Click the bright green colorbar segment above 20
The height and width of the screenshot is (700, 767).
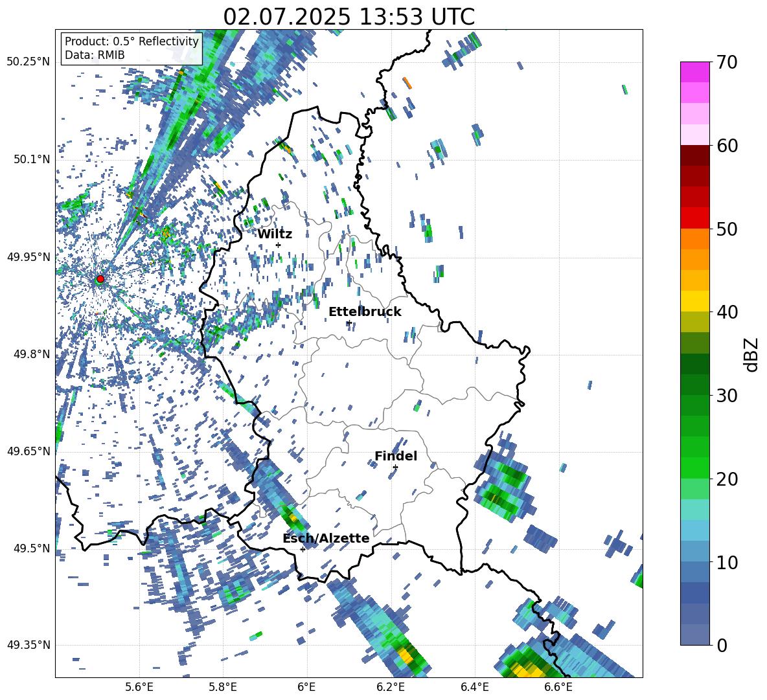pyautogui.click(x=694, y=468)
